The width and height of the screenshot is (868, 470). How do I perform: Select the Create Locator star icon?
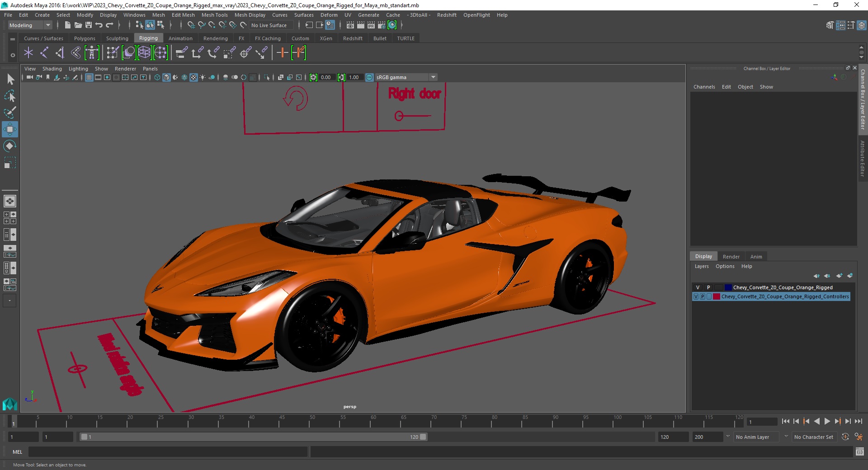point(28,53)
